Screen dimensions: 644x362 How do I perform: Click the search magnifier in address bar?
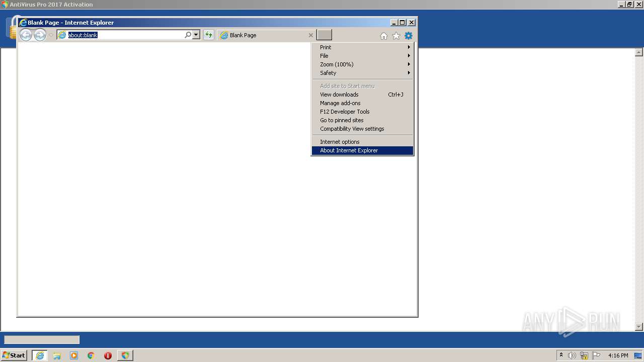188,35
